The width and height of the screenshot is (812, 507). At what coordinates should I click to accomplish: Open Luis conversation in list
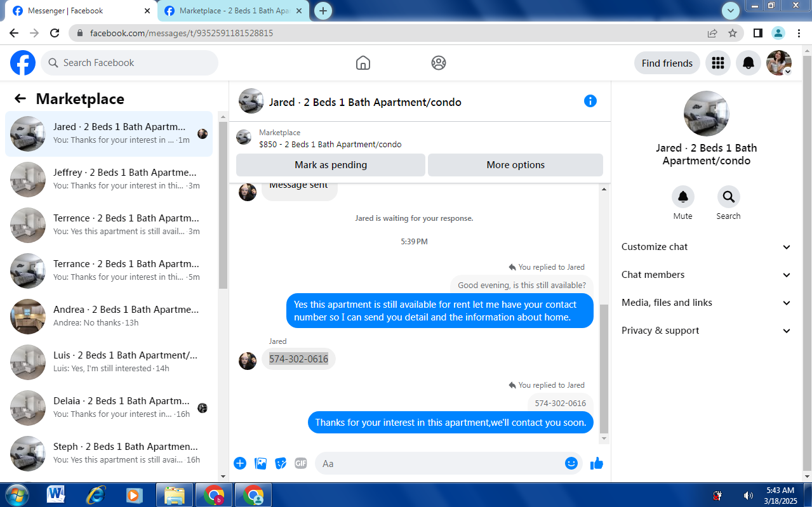pyautogui.click(x=109, y=362)
